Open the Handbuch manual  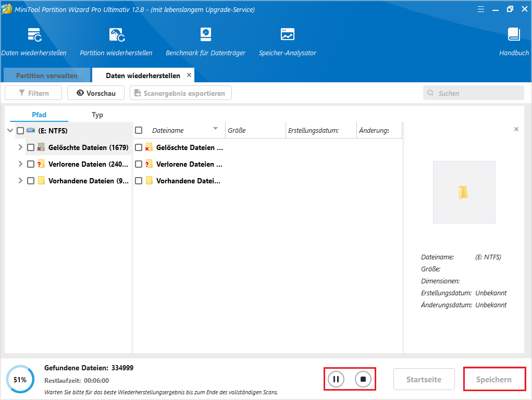tap(514, 34)
